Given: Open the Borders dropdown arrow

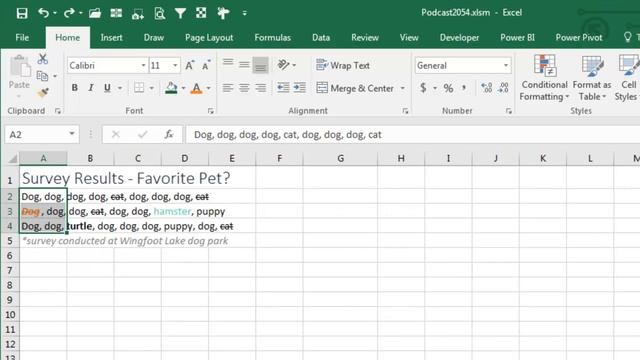Looking at the screenshot, I should [x=151, y=88].
